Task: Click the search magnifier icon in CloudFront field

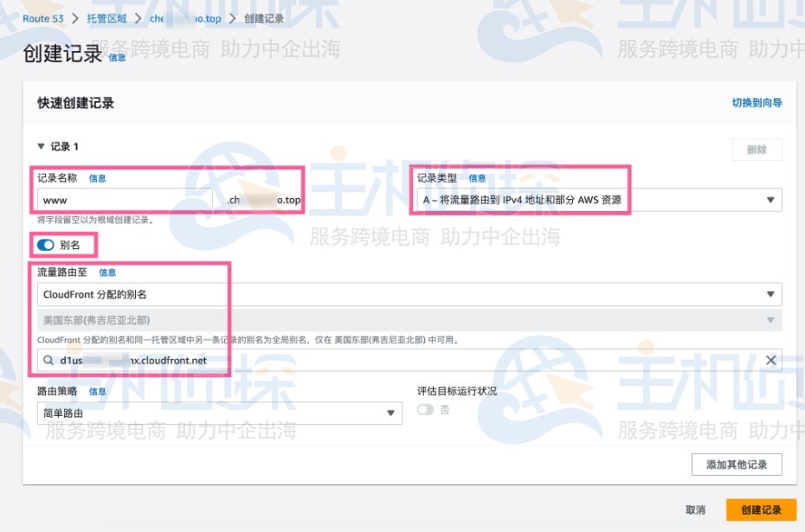Action: click(x=48, y=361)
